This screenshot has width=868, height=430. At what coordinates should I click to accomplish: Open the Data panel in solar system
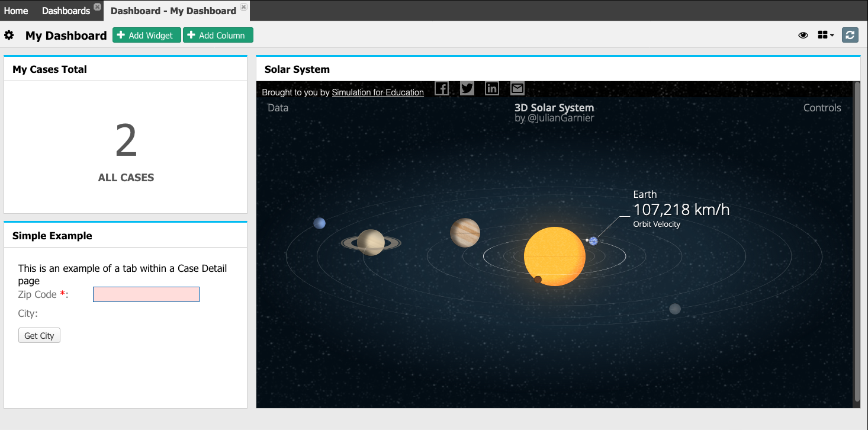[x=278, y=108]
